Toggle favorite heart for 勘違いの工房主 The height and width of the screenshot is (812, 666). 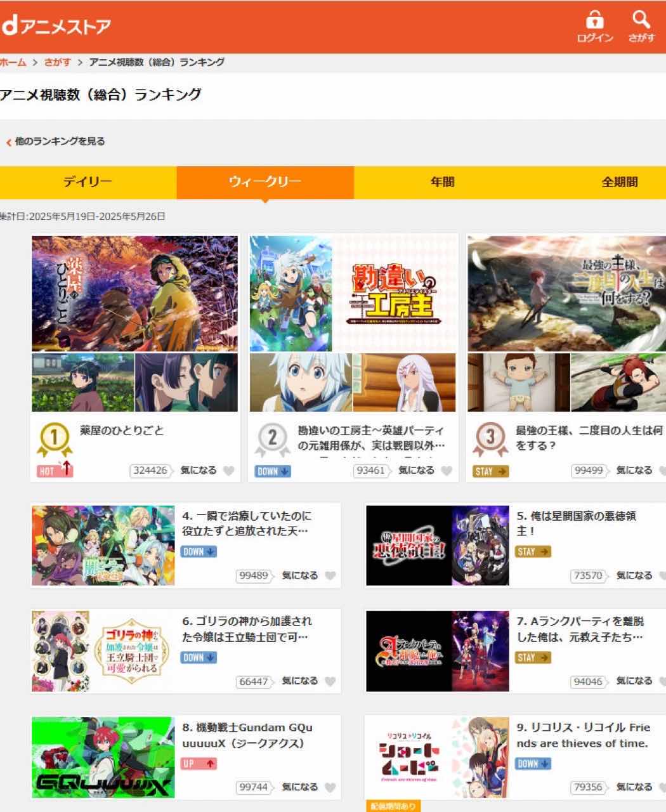447,471
